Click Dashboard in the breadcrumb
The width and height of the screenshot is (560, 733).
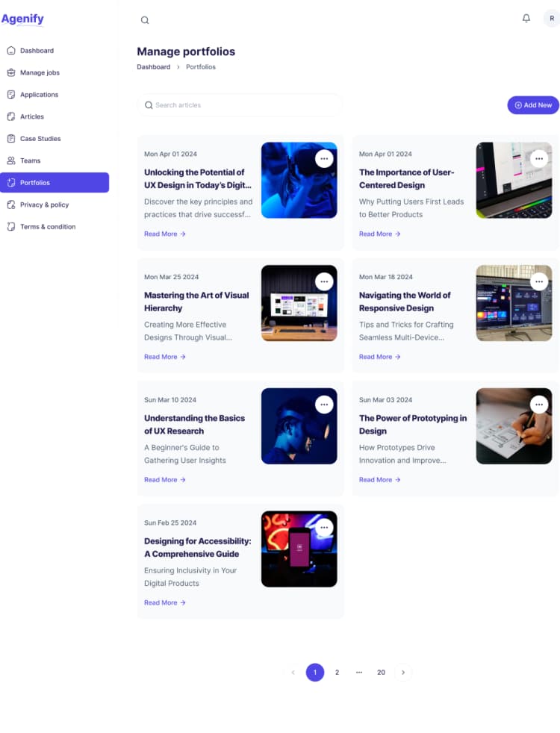pyautogui.click(x=153, y=67)
